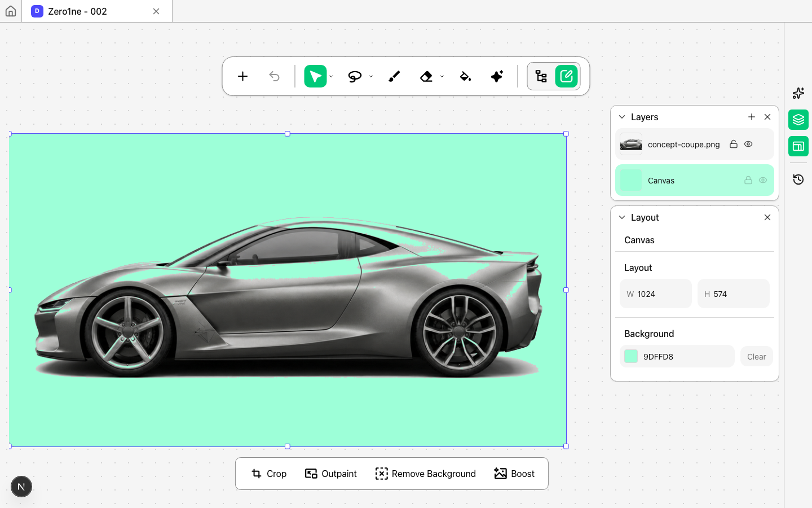Click the home icon in the tab bar
Screen dimensions: 812x508
pos(11,11)
